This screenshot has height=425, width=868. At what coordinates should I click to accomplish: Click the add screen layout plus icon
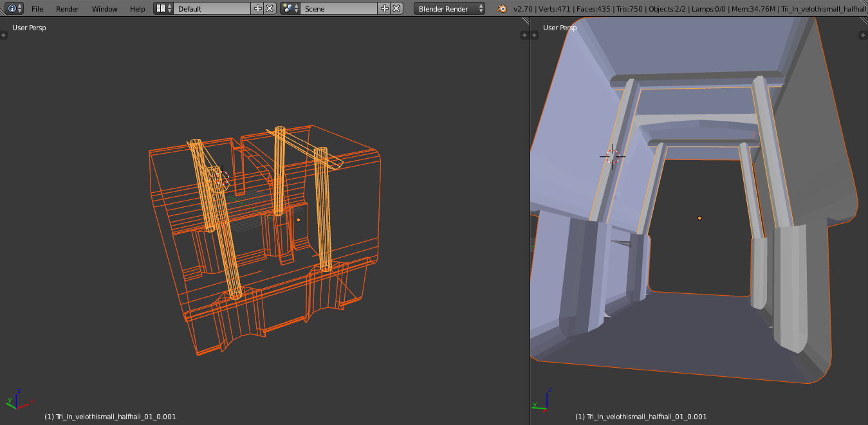(x=258, y=8)
